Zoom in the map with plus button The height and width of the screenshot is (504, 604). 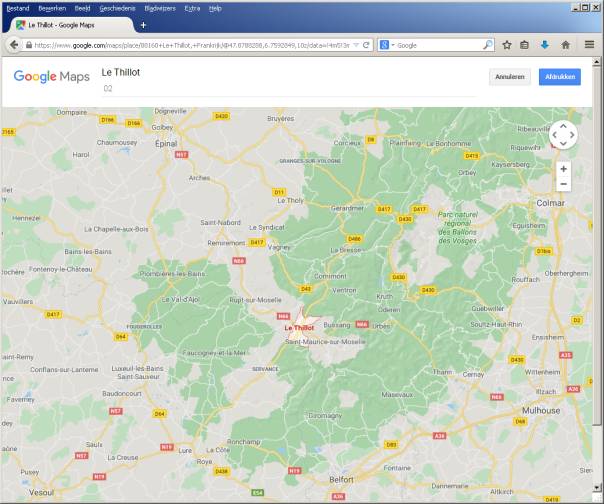coord(564,169)
